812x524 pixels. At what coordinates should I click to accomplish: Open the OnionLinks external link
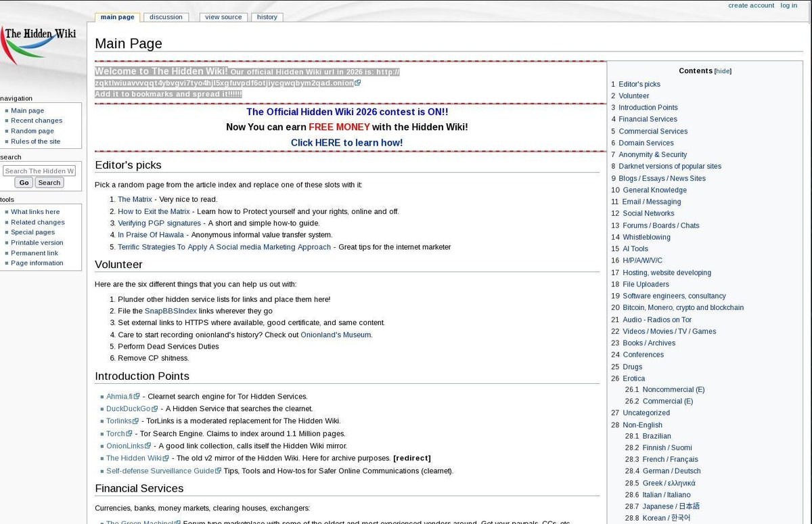click(x=129, y=446)
